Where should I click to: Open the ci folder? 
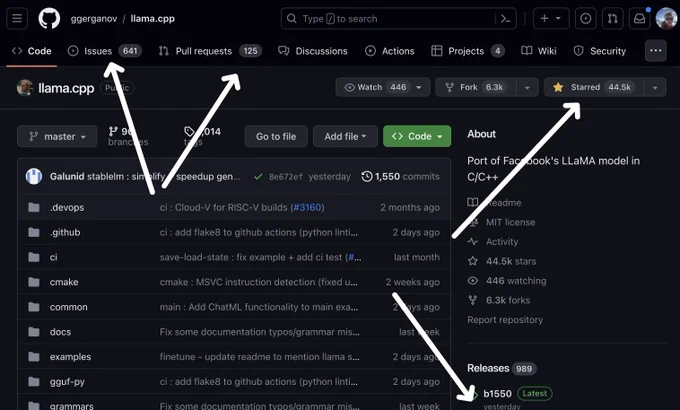click(53, 257)
